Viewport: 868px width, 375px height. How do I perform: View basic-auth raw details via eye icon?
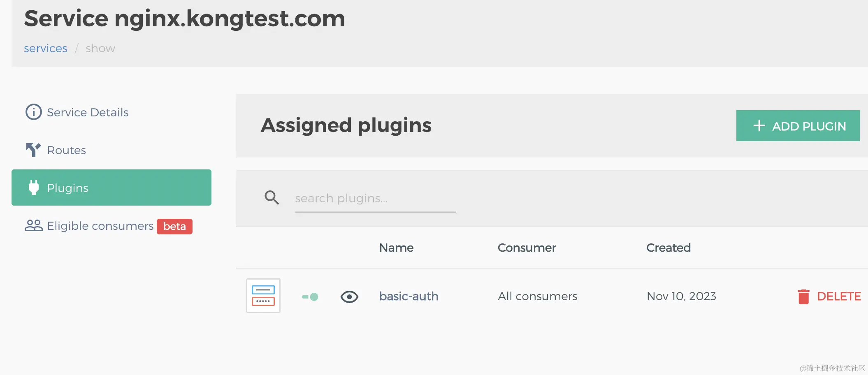coord(349,297)
